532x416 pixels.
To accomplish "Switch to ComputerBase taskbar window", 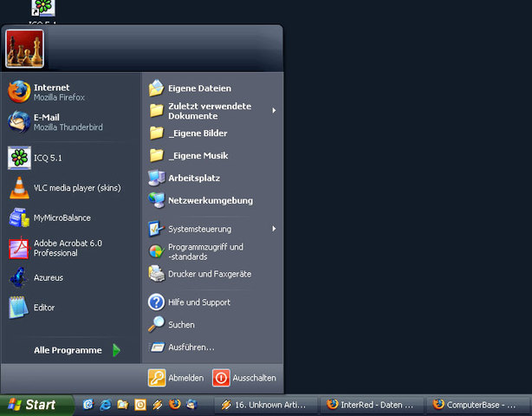I will (478, 405).
